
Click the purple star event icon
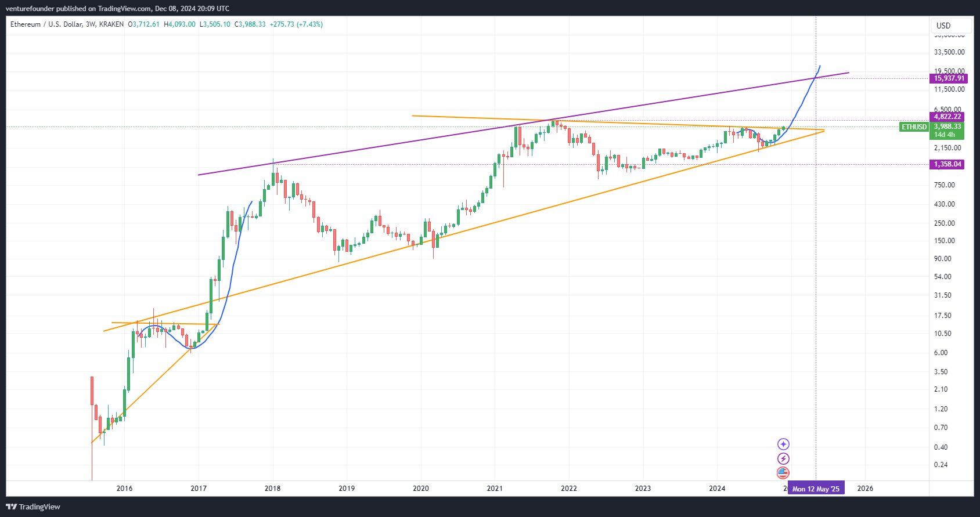coord(783,444)
